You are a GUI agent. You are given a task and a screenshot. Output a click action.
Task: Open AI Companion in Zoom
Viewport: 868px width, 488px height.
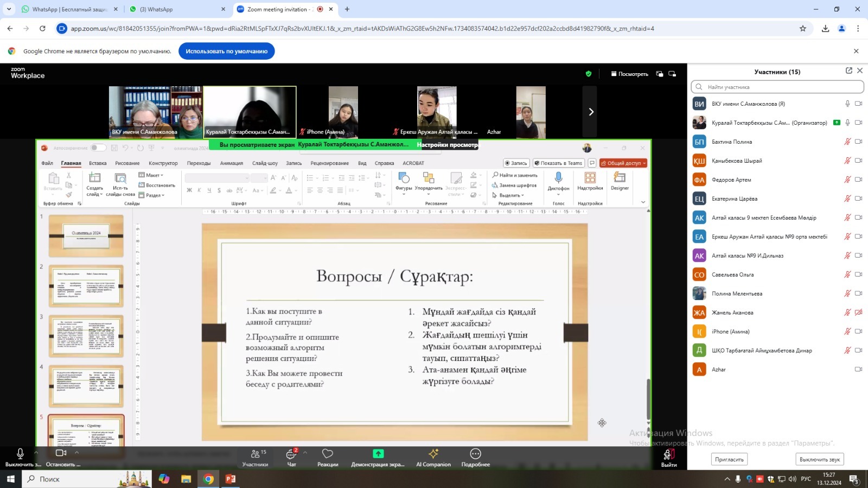click(433, 457)
